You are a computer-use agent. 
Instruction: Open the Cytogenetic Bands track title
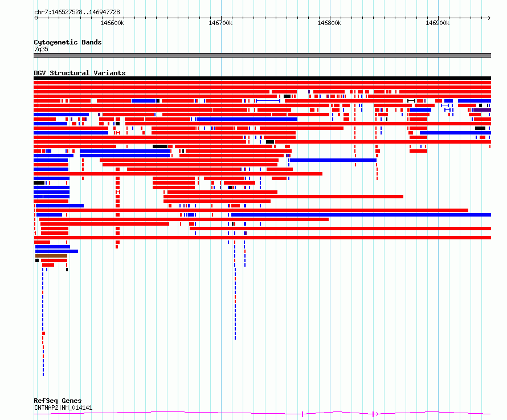click(68, 42)
